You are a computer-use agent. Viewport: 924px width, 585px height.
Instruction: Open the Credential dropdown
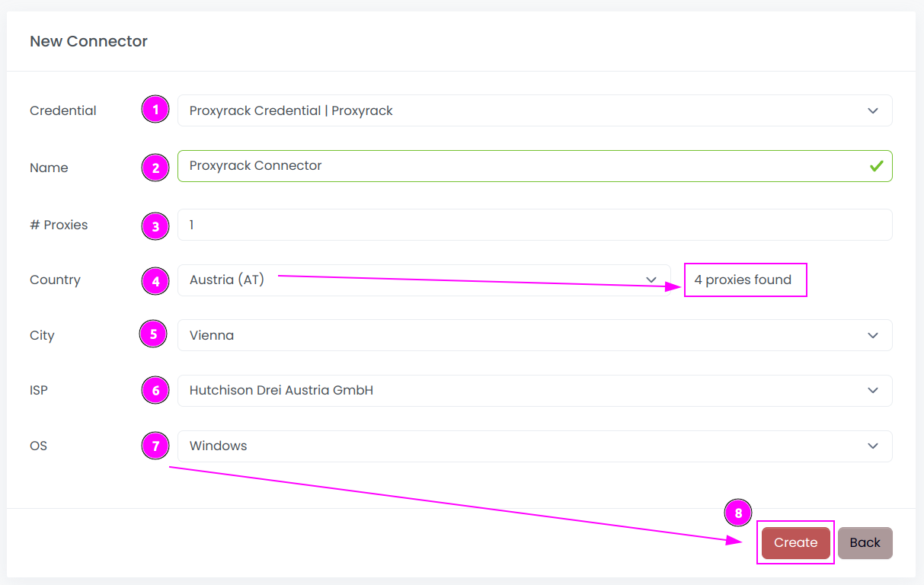click(873, 110)
